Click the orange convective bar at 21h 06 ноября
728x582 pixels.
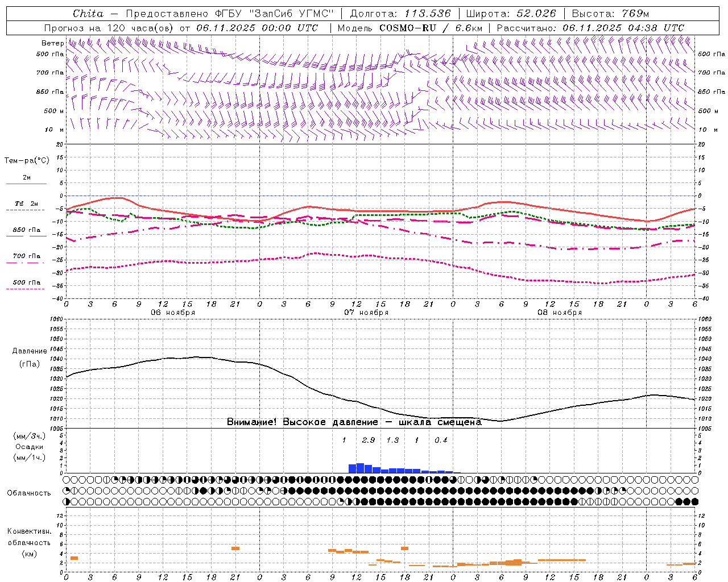click(235, 548)
